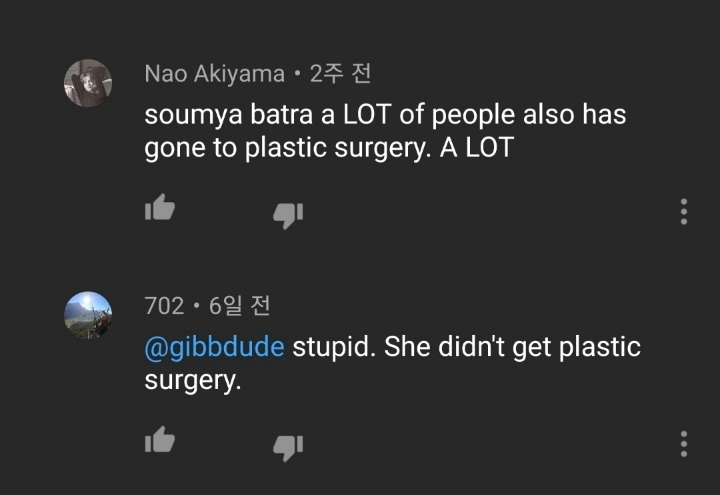Dislike Nao Akiyama's comment
Viewport: 720px width, 495px height.
pyautogui.click(x=288, y=212)
